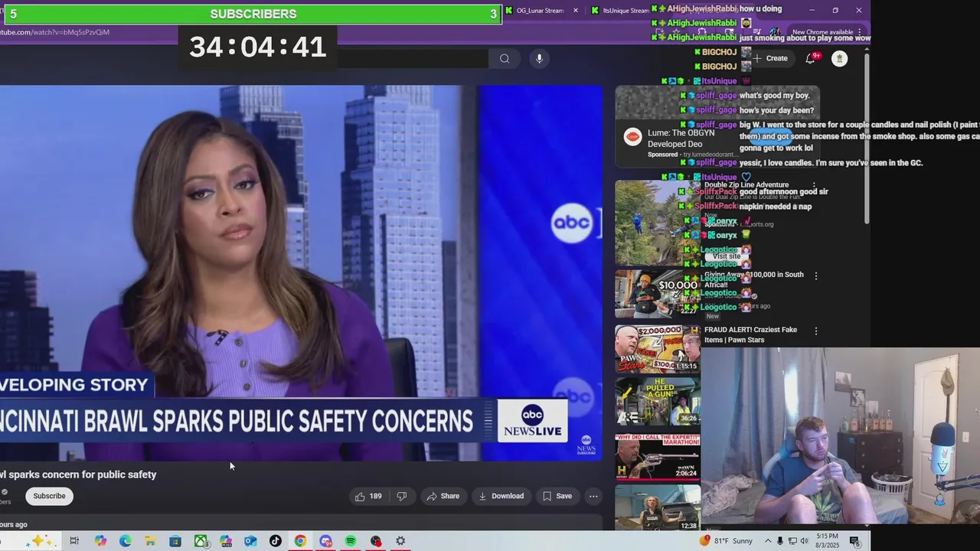Launch Copilot from the taskbar
The image size is (980, 551).
[x=100, y=541]
